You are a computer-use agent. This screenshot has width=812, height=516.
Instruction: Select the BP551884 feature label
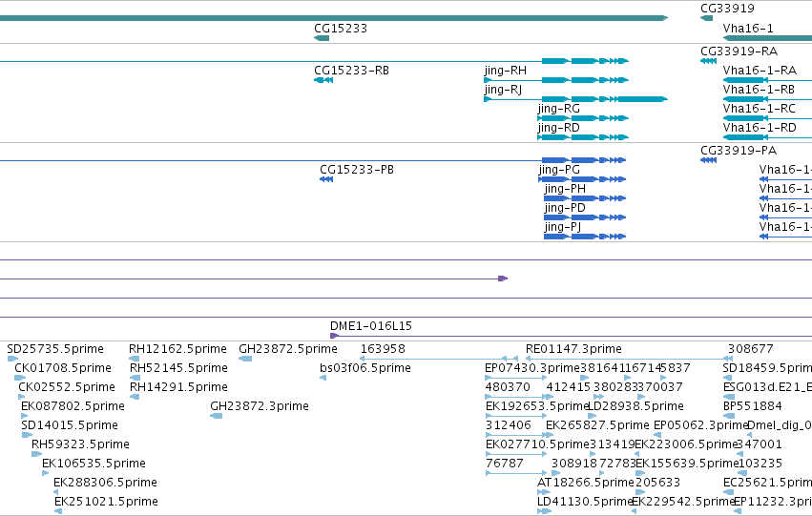753,406
